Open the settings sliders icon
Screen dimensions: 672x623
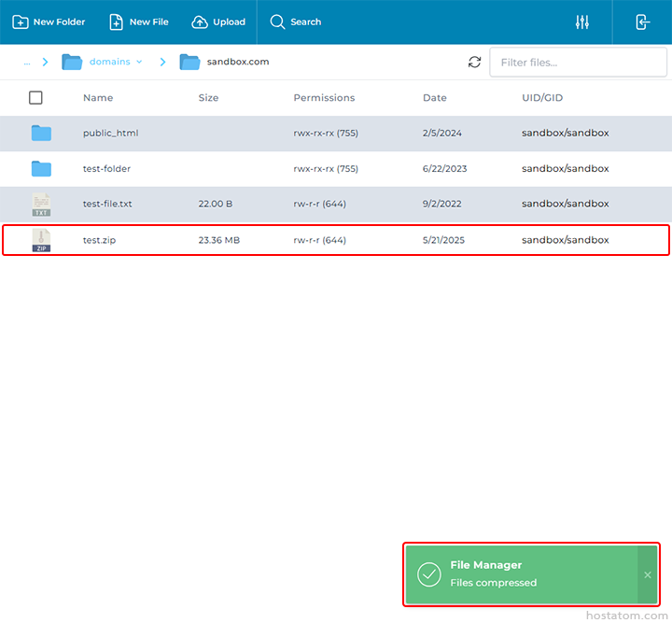[x=582, y=21]
